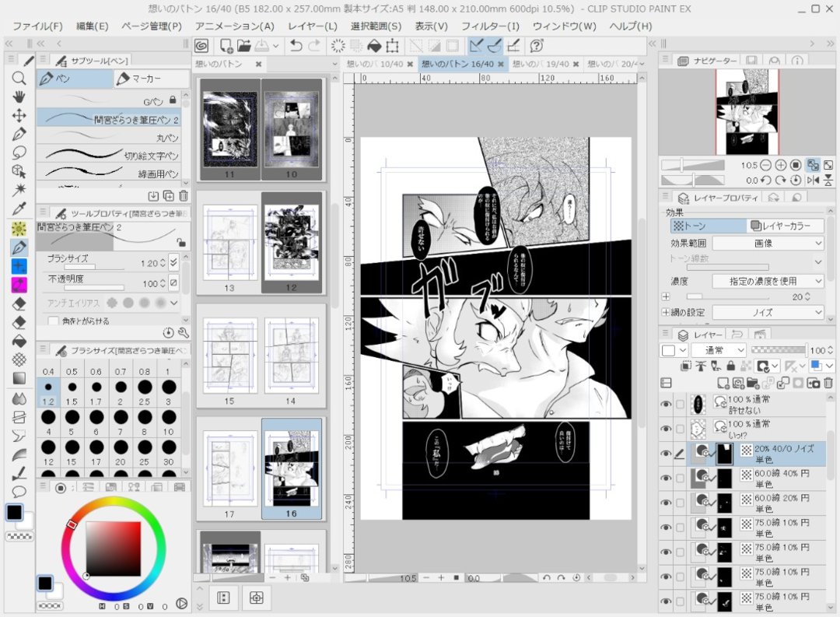The image size is (840, 617).
Task: Select the Transform icon in command bar
Action: 392,46
